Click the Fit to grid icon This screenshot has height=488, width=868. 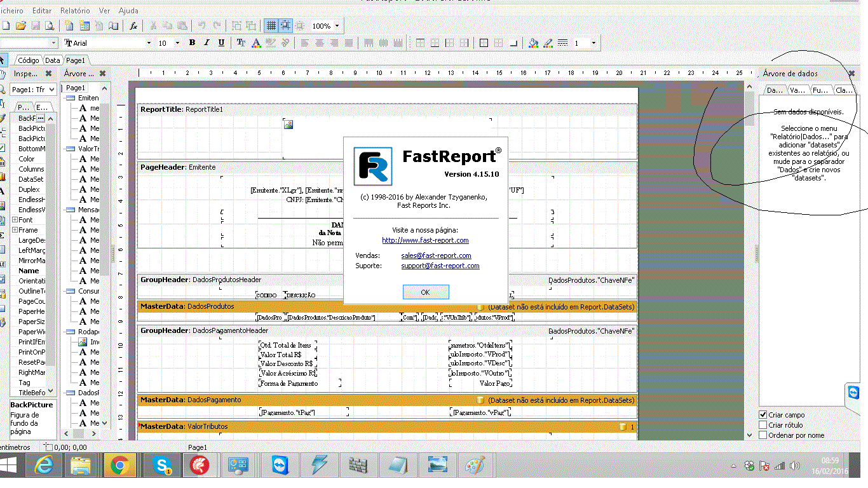(x=300, y=25)
